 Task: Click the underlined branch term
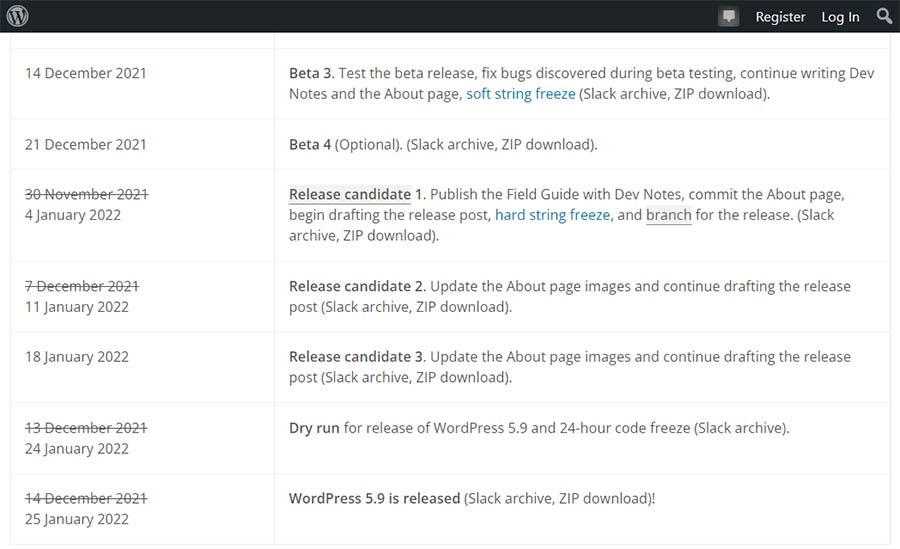click(668, 215)
